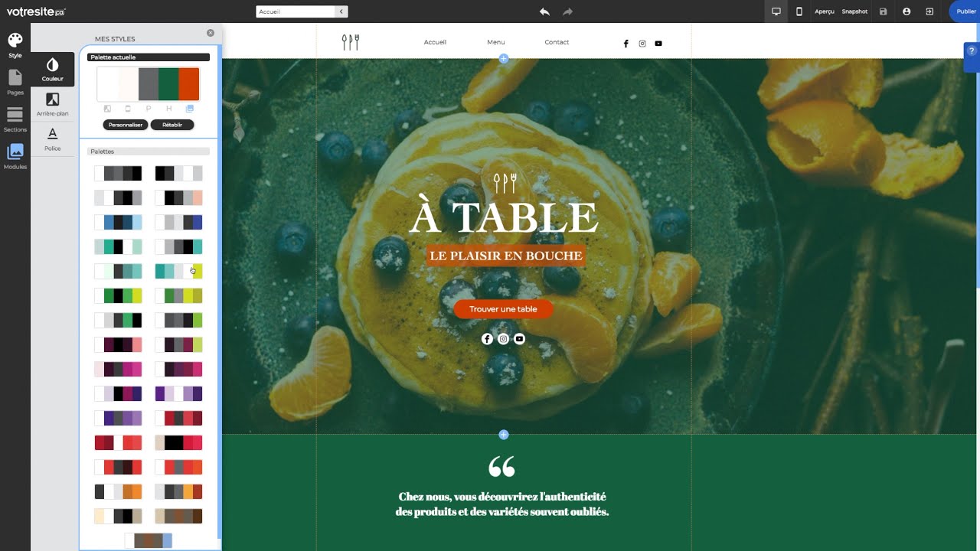Click the Publier button
The width and height of the screenshot is (980, 551).
coord(965,11)
